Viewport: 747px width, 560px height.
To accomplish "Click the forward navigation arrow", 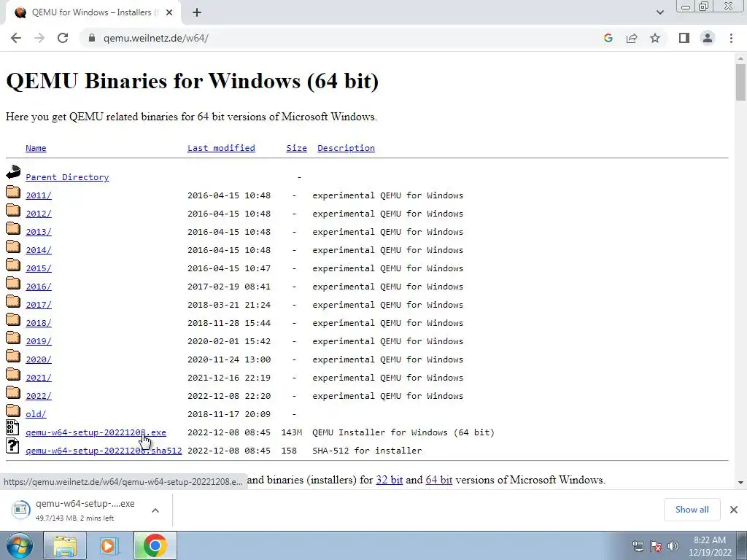I will [x=39, y=38].
